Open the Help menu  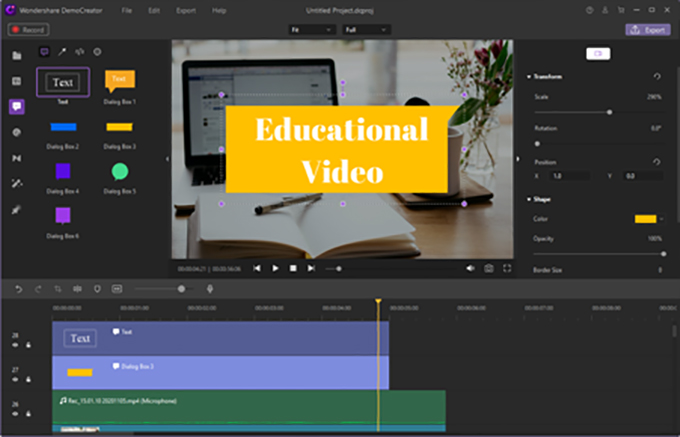point(219,9)
